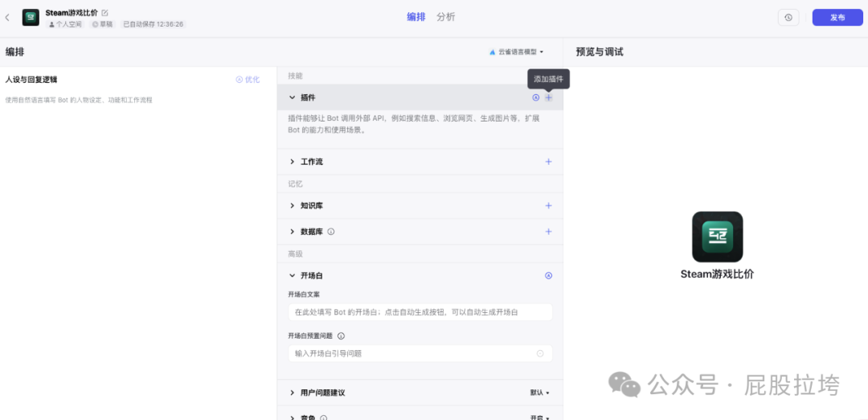The height and width of the screenshot is (420, 868).
Task: Click 预览与调试 panel heading
Action: tap(600, 52)
